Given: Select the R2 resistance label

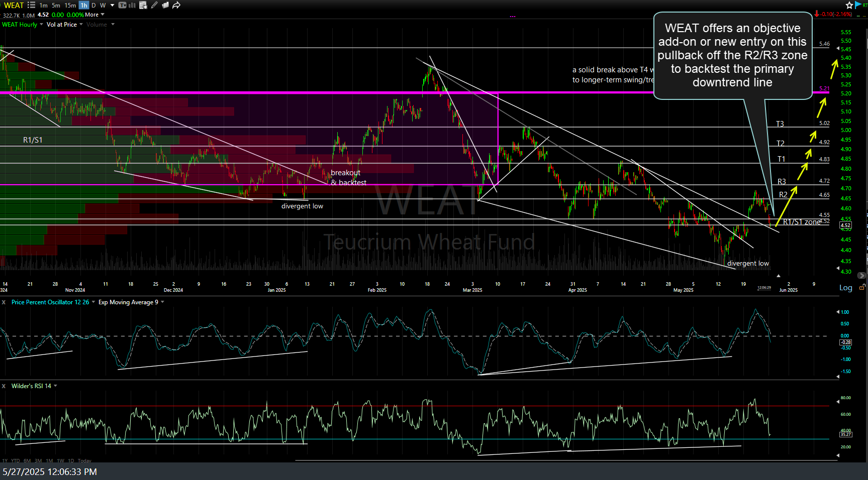Looking at the screenshot, I should (x=784, y=195).
